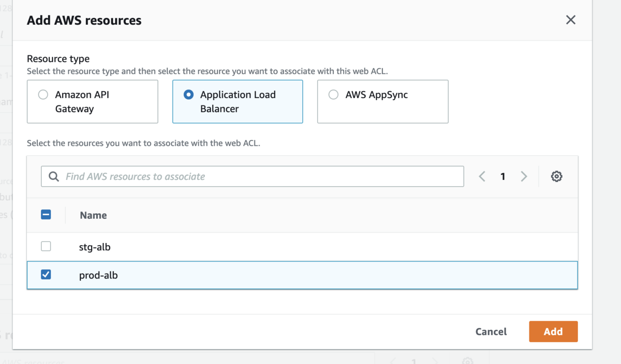Screen dimensions: 621x364
Task: Go to next page arrow
Action: 524,176
